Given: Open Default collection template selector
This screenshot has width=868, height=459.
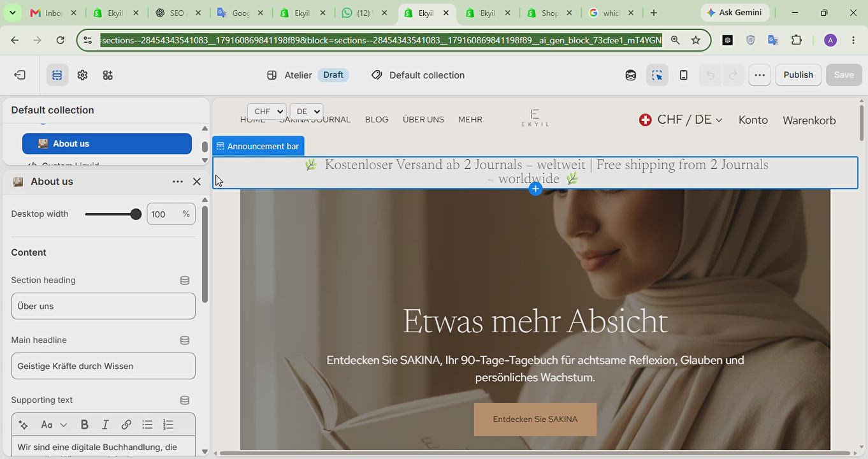Looking at the screenshot, I should pyautogui.click(x=418, y=75).
